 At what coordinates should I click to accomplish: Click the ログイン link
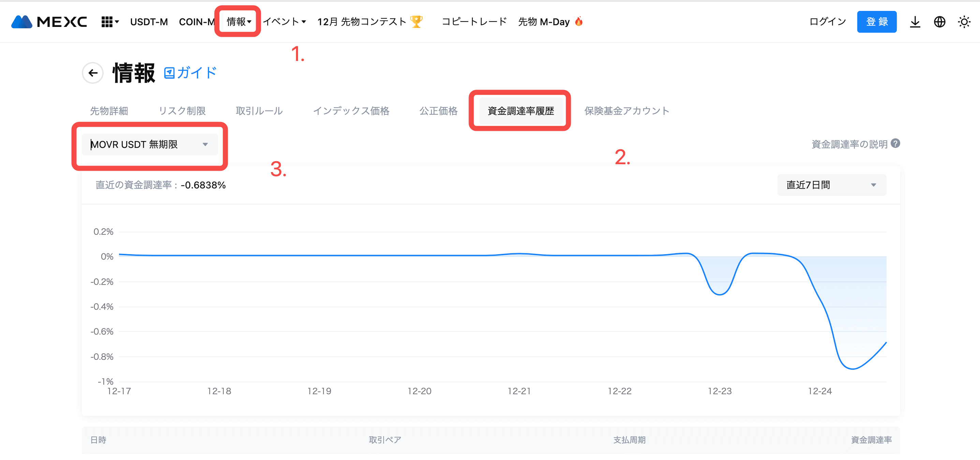tap(828, 22)
